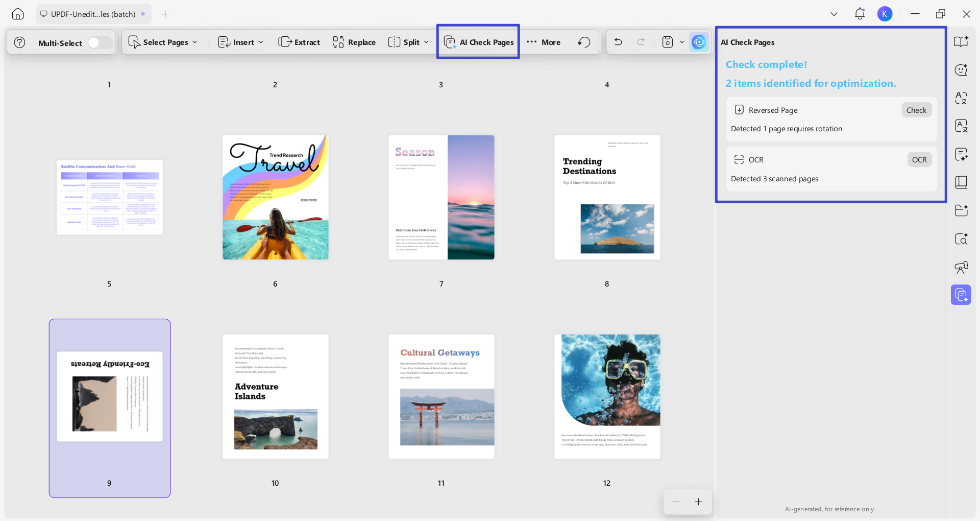Click the OCR button for scanned pages
Viewport: 980px width, 521px height.
(x=919, y=159)
